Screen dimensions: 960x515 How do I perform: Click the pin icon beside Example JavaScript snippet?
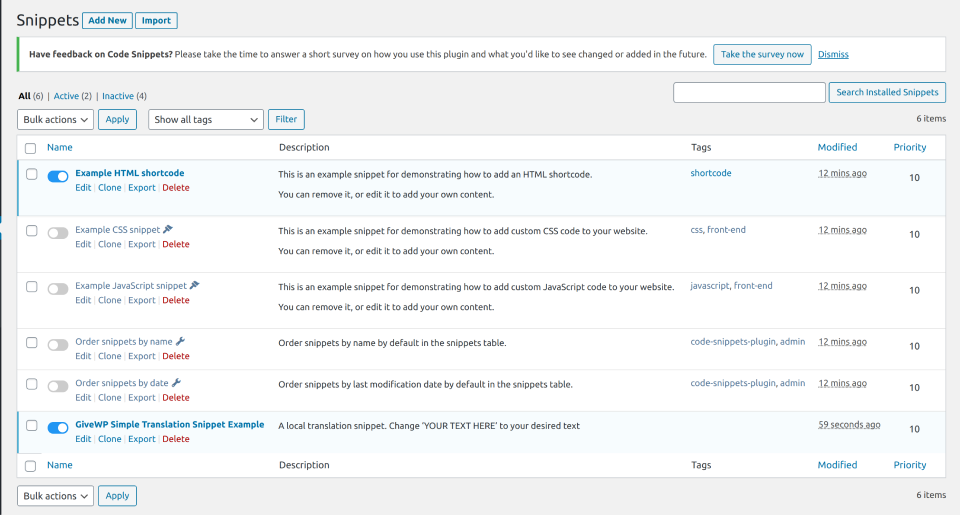[x=195, y=285]
